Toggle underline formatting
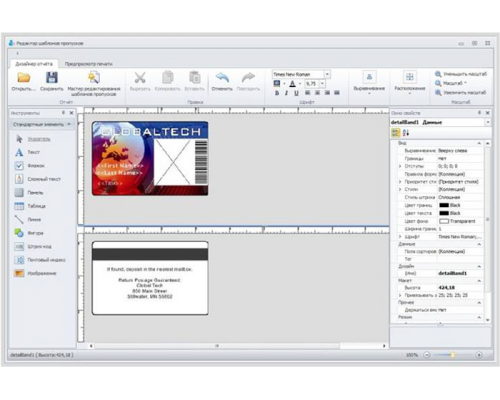This screenshot has height=400, width=500. pyautogui.click(x=296, y=93)
